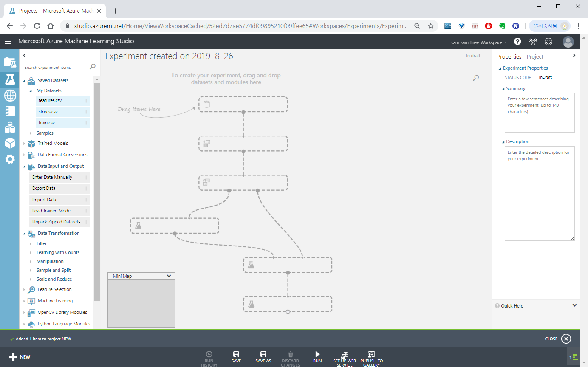The width and height of the screenshot is (588, 367).
Task: Open the community people icon in header
Action: point(533,41)
